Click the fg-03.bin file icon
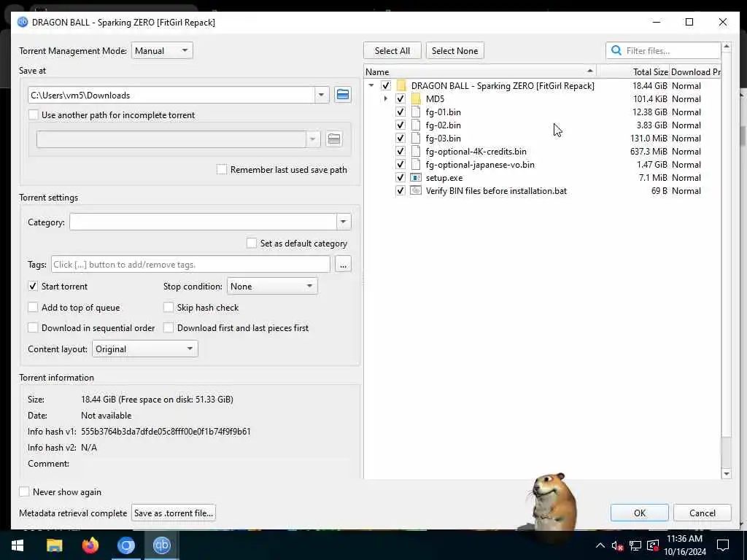Screen dimensions: 747x560 click(416, 138)
